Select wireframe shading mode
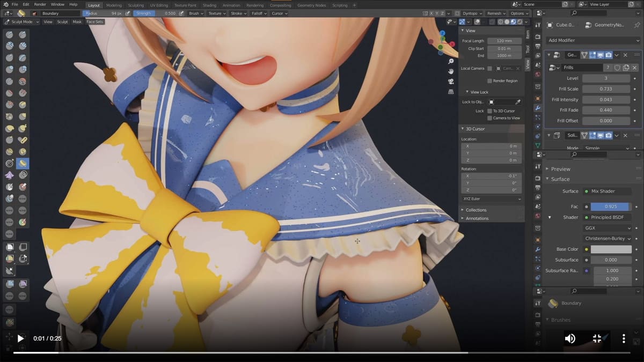The width and height of the screenshot is (644, 362). coord(500,22)
